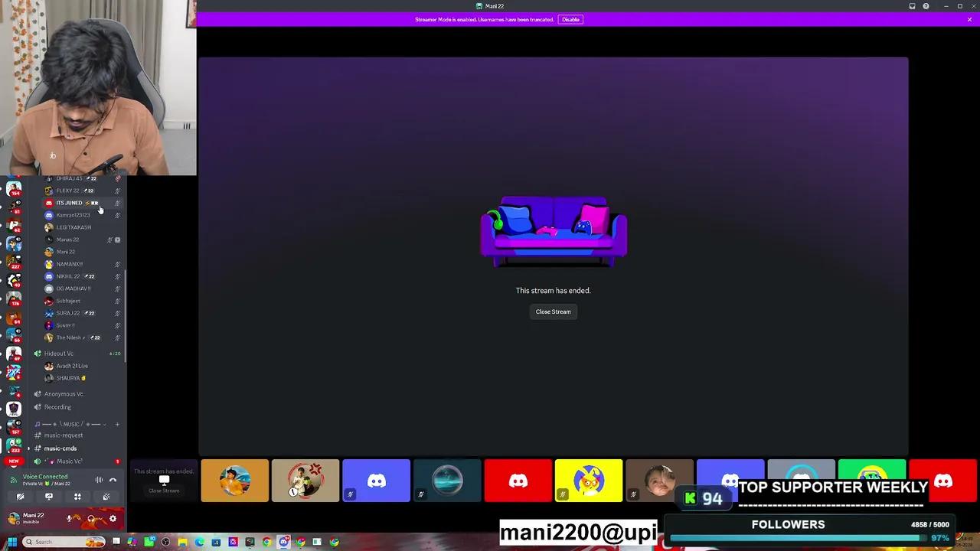Select NAMANX!!! in voice list
The height and width of the screenshot is (551, 980).
tap(81, 264)
